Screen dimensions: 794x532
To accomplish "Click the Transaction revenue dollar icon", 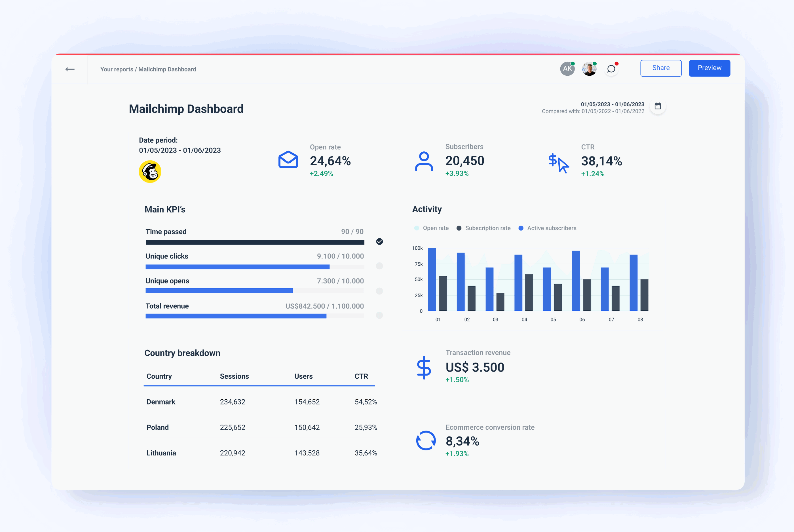I will (424, 369).
